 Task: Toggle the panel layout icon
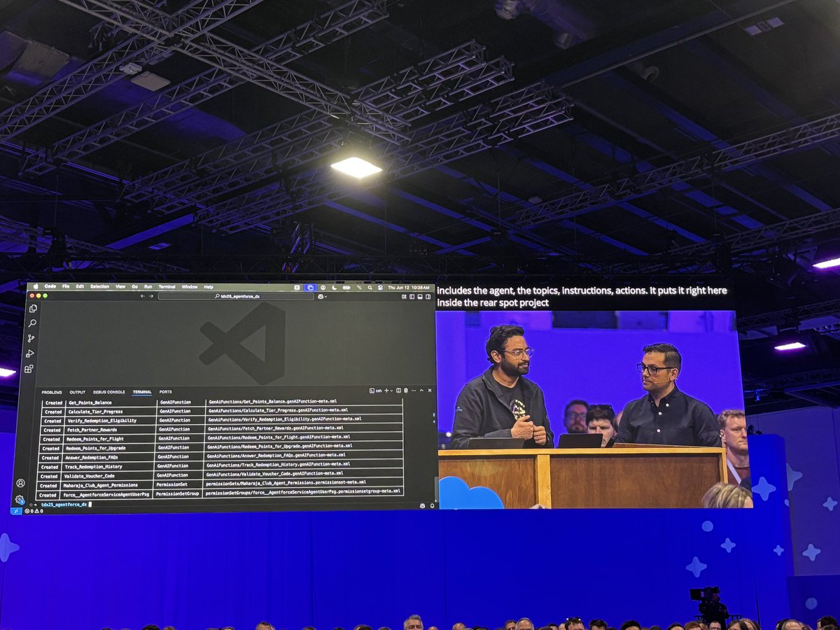[420, 297]
